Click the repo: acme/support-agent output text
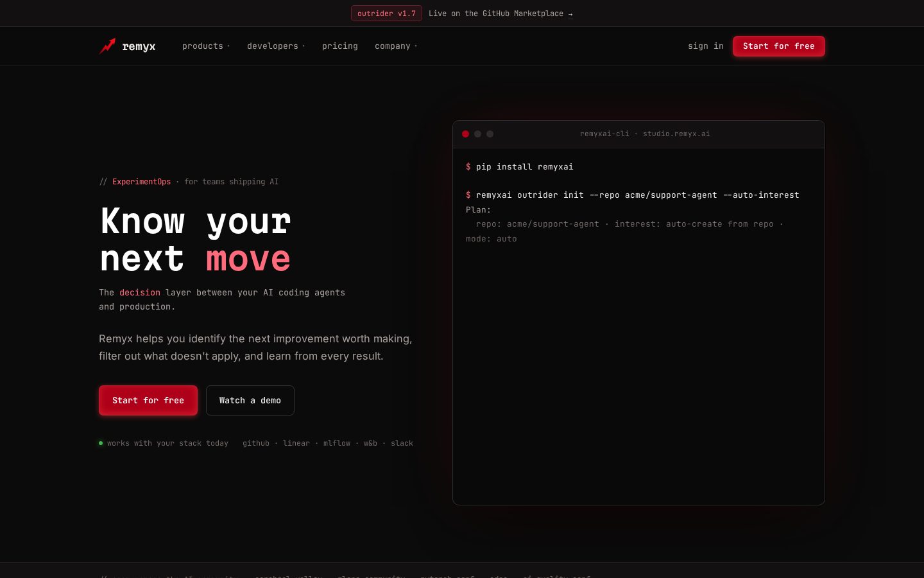The height and width of the screenshot is (578, 924). (538, 223)
